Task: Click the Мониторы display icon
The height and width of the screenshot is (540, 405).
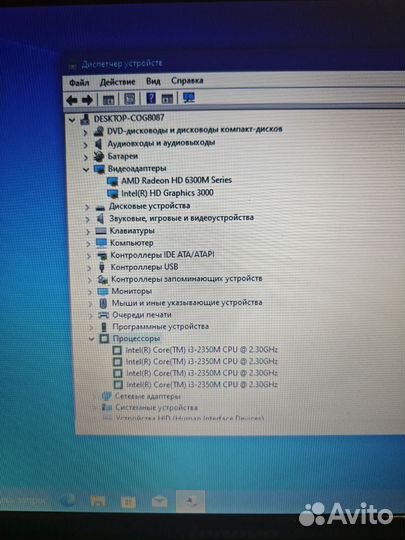Action: (x=103, y=291)
